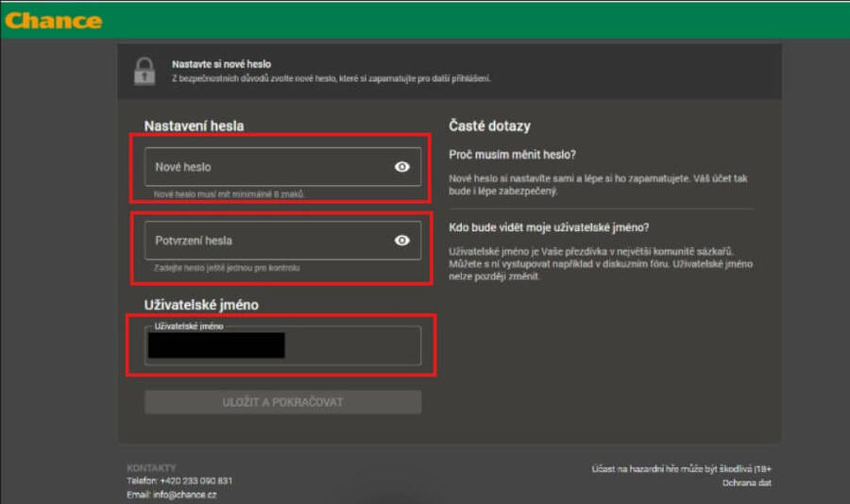The image size is (850, 504).
Task: Click the Chance logo in header
Action: (53, 21)
